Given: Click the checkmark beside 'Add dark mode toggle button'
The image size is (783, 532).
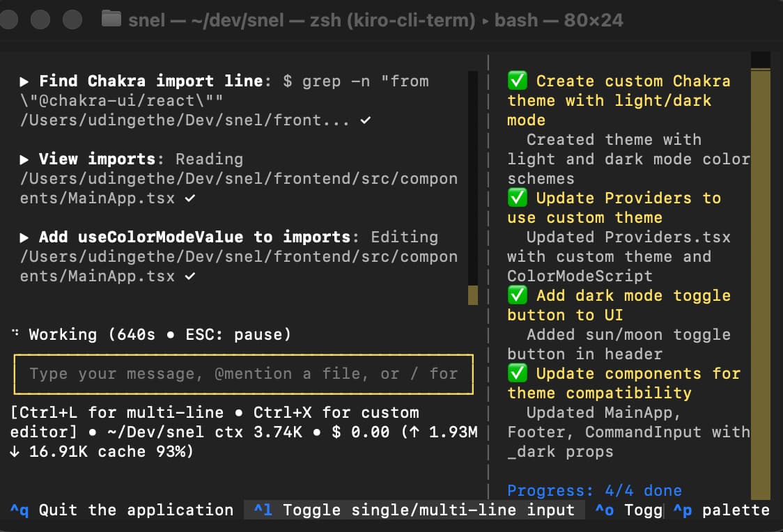Looking at the screenshot, I should point(518,295).
